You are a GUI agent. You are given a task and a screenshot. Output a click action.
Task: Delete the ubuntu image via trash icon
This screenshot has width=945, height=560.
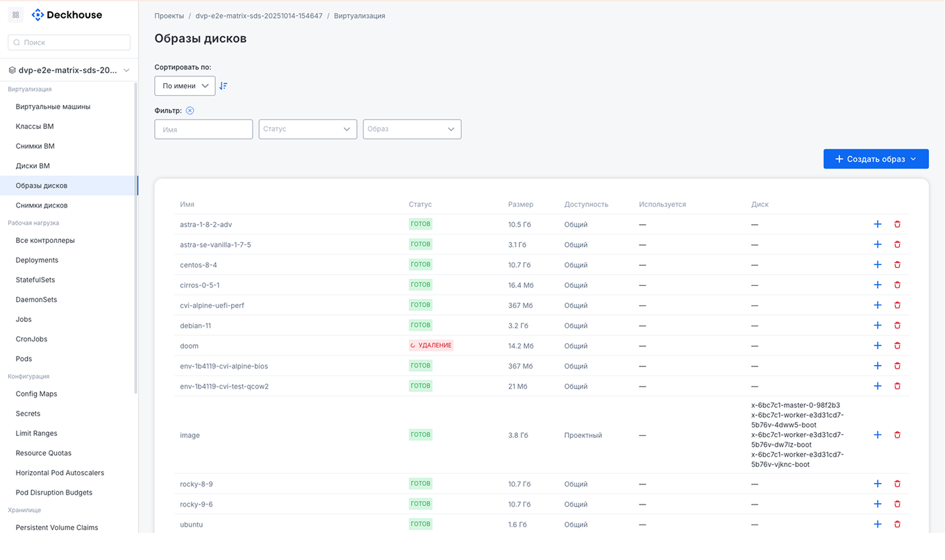(897, 525)
